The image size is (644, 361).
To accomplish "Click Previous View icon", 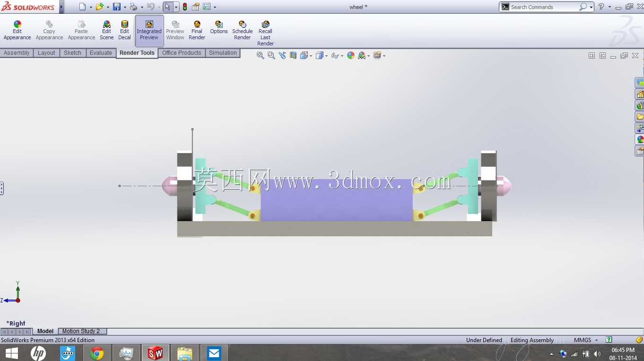I will click(282, 55).
